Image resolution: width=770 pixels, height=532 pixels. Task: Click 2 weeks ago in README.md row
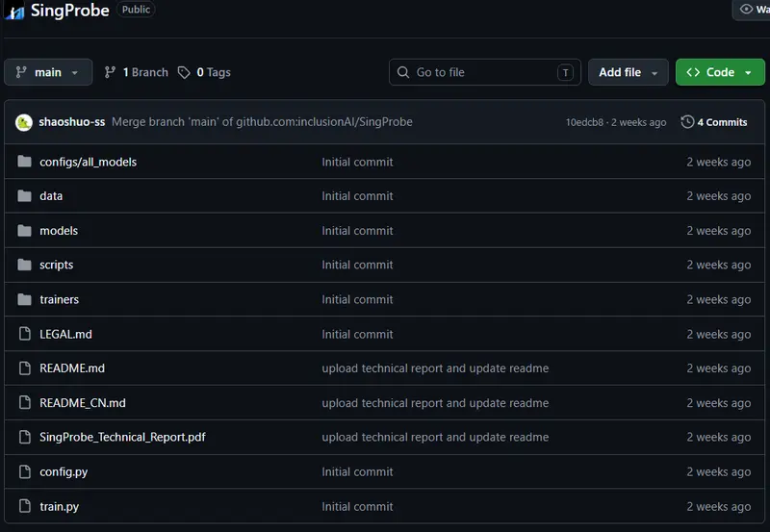pos(718,368)
